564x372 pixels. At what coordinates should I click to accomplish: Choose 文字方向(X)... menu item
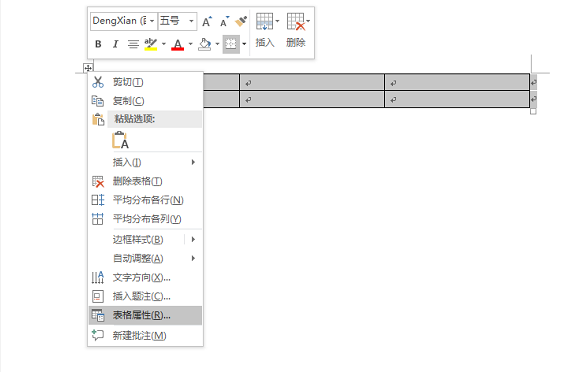coord(145,277)
